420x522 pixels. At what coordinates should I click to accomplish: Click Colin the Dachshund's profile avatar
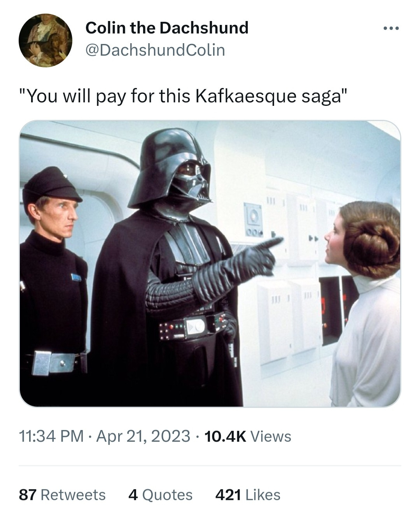pos(45,40)
